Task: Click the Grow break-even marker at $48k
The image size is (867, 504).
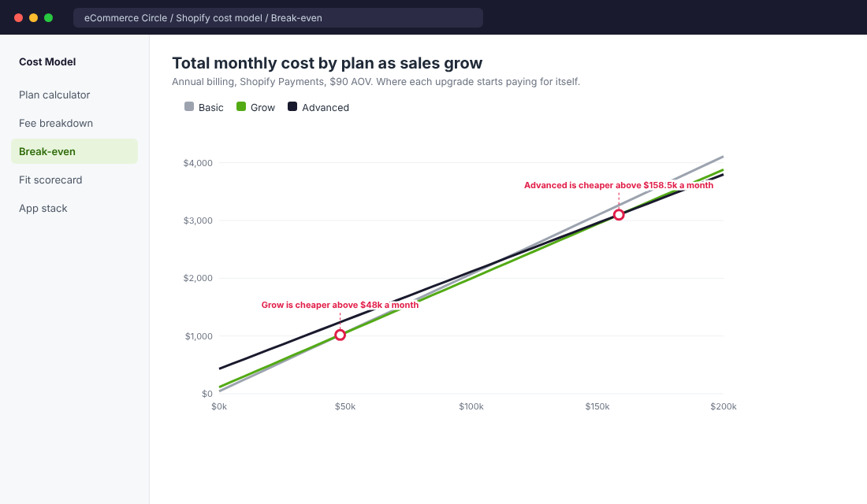Action: 340,335
